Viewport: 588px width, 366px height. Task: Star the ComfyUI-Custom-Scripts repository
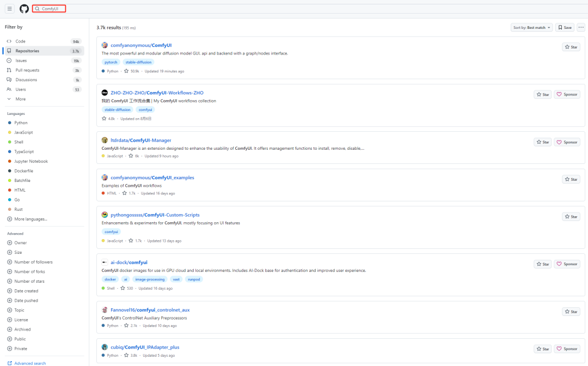coord(571,217)
